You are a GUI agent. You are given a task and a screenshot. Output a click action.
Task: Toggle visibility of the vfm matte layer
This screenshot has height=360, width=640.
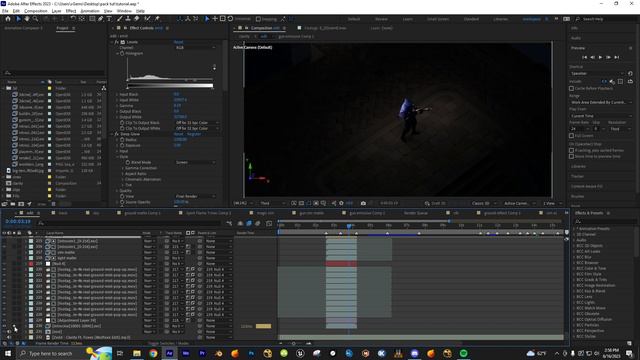pyautogui.click(x=4, y=252)
